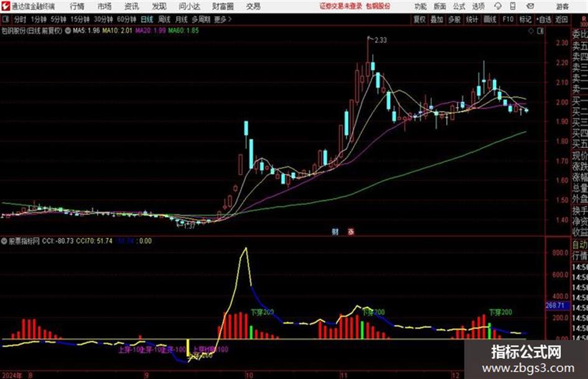Click the 返回 toolbar button
The image size is (588, 379).
(x=561, y=19)
